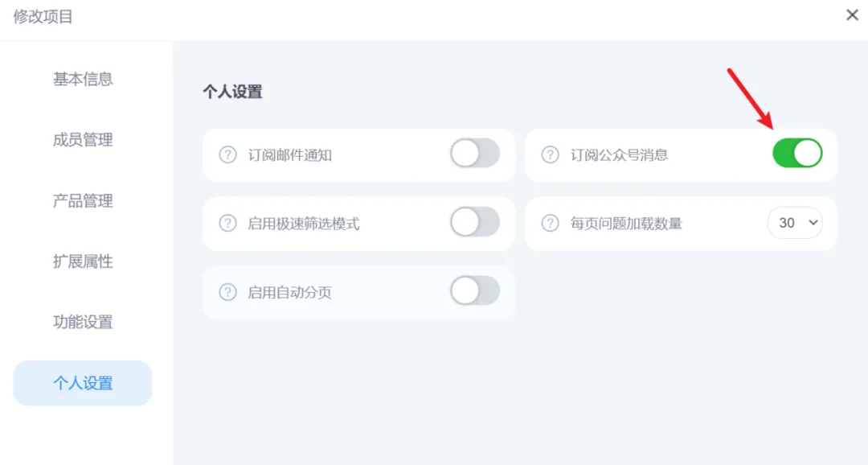The image size is (868, 465).
Task: Switch to 基本信息 tab
Action: (83, 79)
